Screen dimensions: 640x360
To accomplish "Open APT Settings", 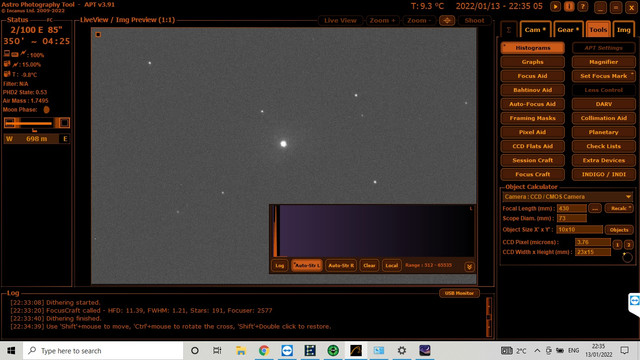I will [604, 48].
